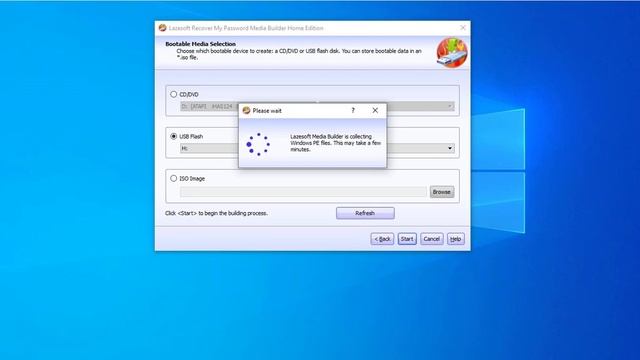Click the Refresh button
Viewport: 640px width, 360px height.
tap(365, 213)
